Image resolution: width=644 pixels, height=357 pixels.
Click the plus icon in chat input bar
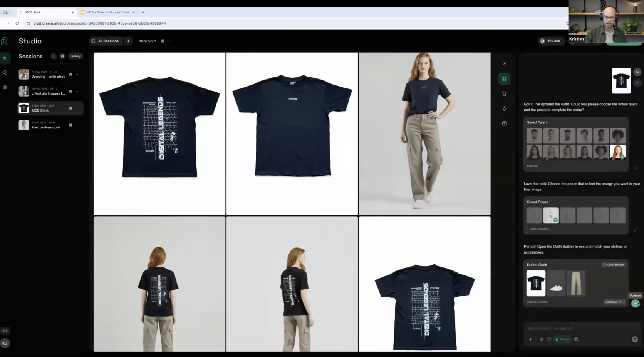click(530, 339)
